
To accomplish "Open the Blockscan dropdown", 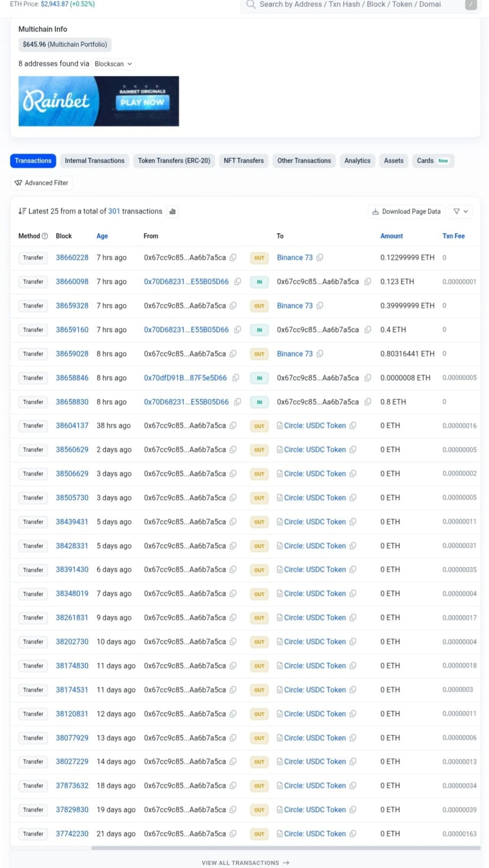I will point(113,64).
